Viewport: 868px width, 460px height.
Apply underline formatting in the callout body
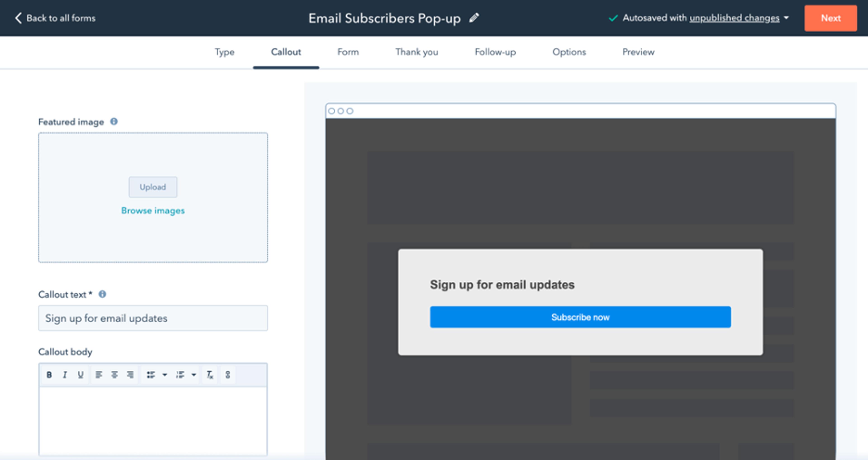80,374
